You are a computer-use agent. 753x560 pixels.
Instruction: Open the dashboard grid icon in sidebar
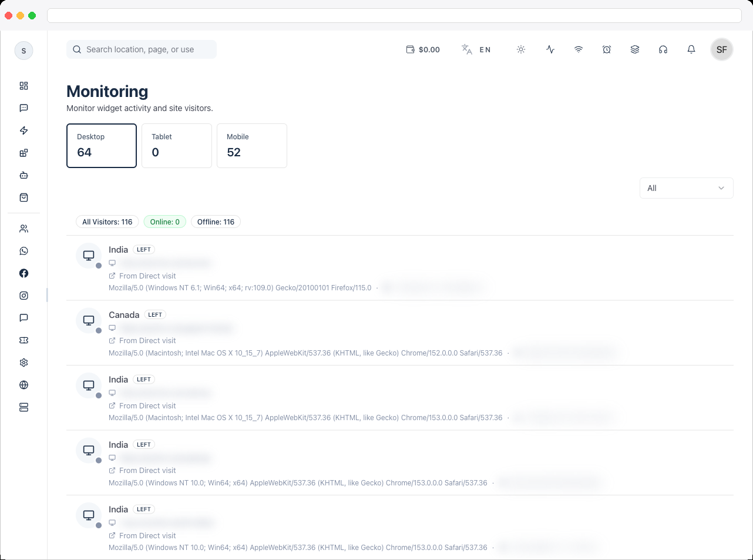(23, 86)
